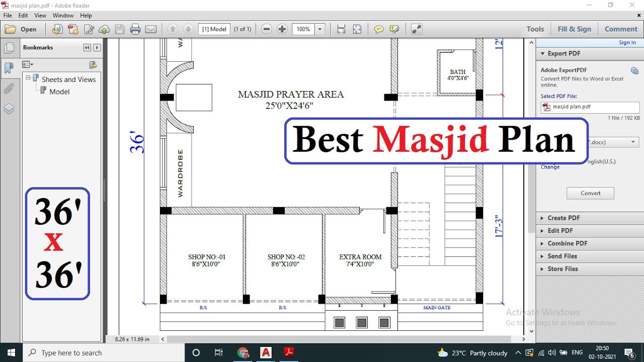This screenshot has height=362, width=644.
Task: Click the Send by email envelope icon
Action: click(x=151, y=29)
